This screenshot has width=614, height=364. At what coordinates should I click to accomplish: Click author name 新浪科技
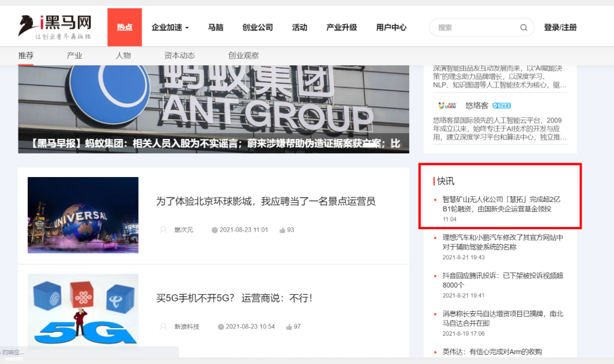[x=187, y=327]
